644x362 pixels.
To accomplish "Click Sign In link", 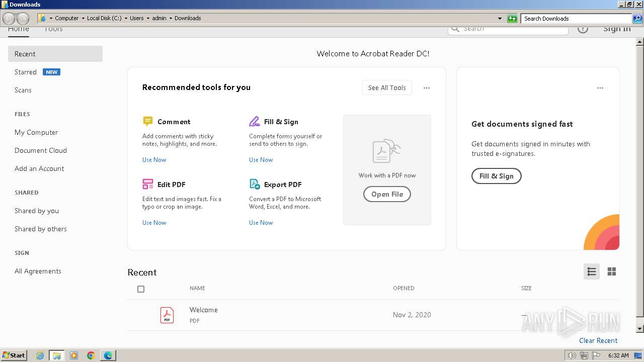I will (x=617, y=29).
